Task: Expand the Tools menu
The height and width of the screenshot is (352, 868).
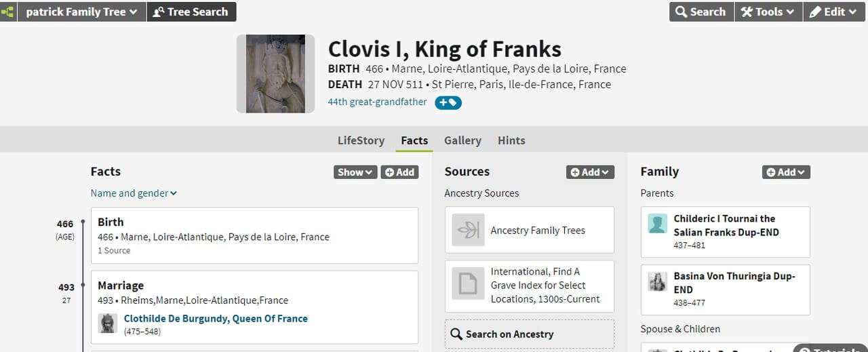Action: coord(768,12)
